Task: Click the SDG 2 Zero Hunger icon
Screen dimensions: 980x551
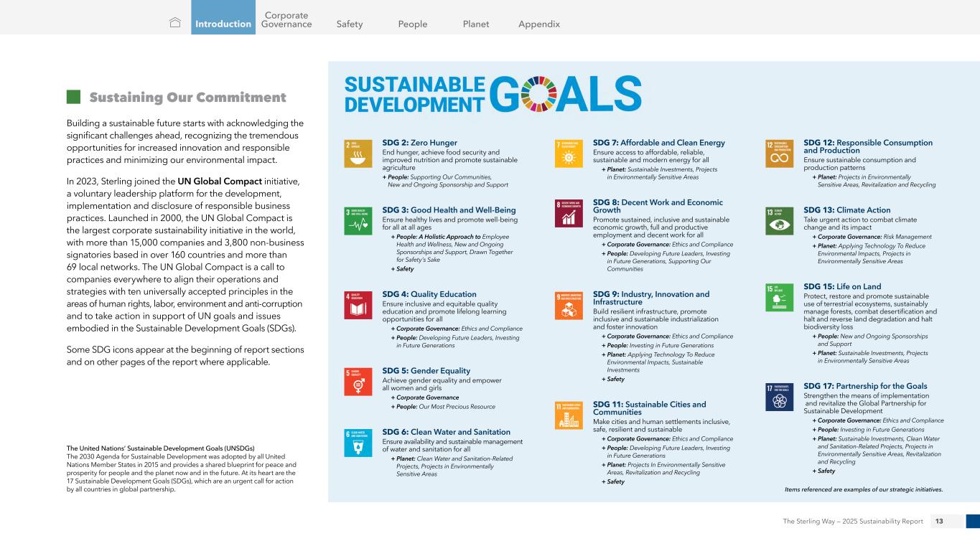Action: point(358,154)
